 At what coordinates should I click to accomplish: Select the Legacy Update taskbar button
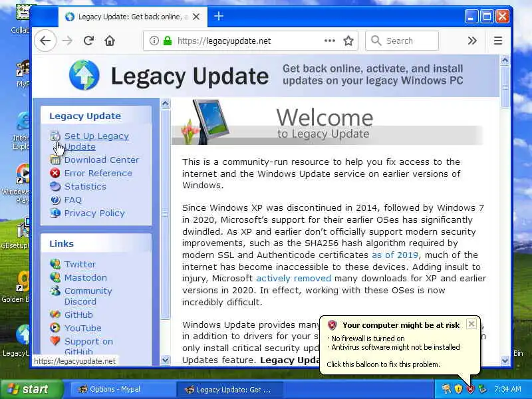[x=229, y=389]
